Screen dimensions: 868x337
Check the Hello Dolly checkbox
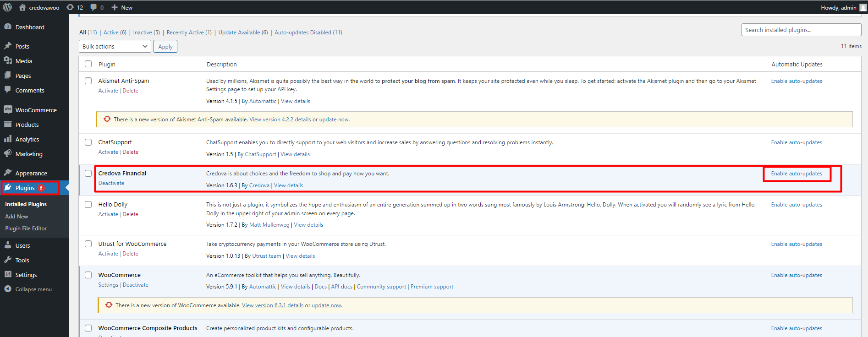[x=88, y=204]
